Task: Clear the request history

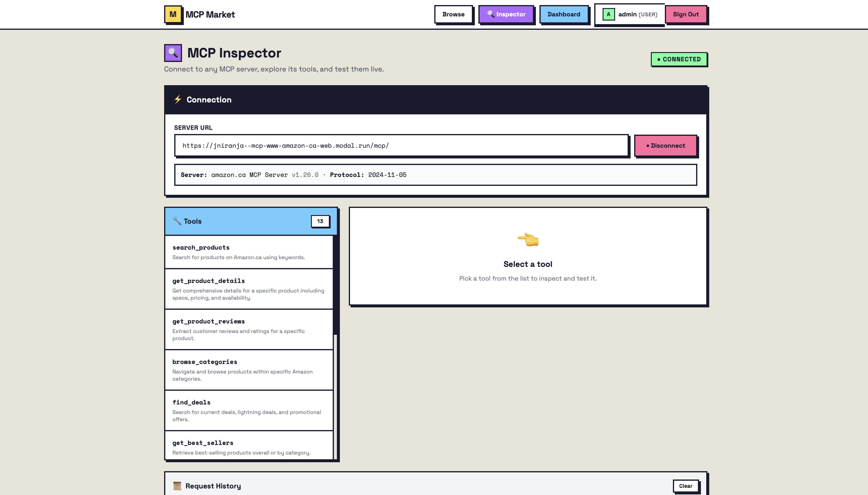Action: pos(685,486)
